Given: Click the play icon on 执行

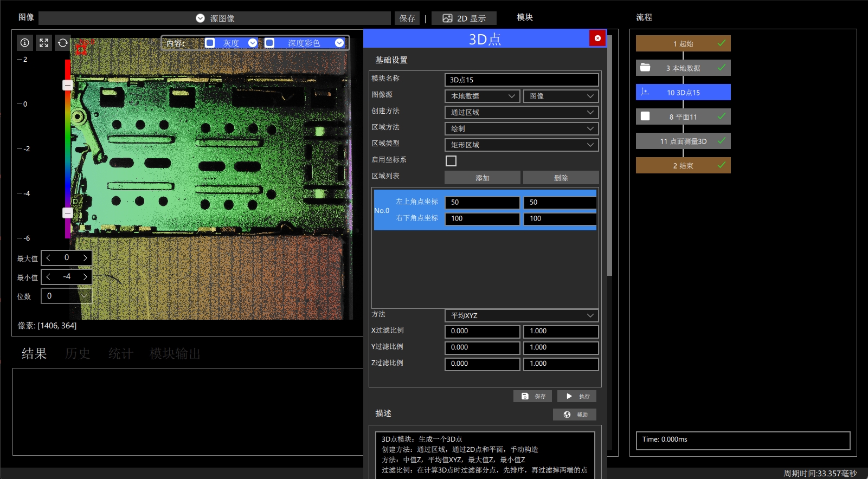Looking at the screenshot, I should (569, 396).
